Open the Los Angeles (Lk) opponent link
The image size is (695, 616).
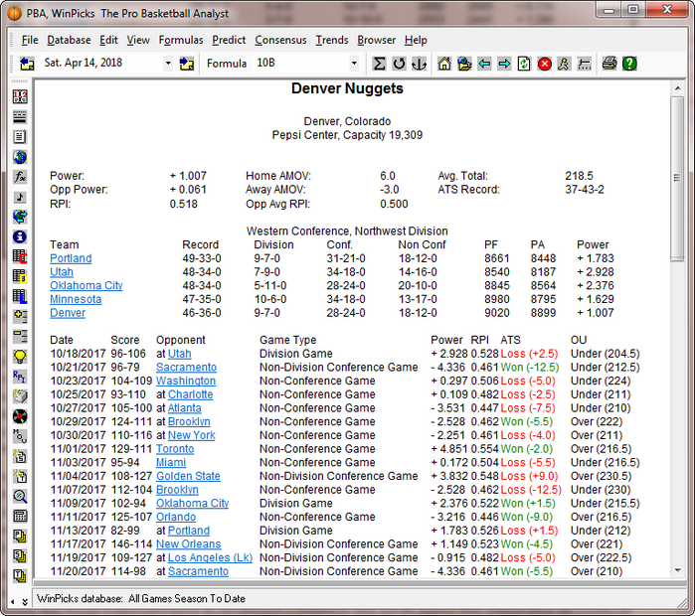pos(210,558)
